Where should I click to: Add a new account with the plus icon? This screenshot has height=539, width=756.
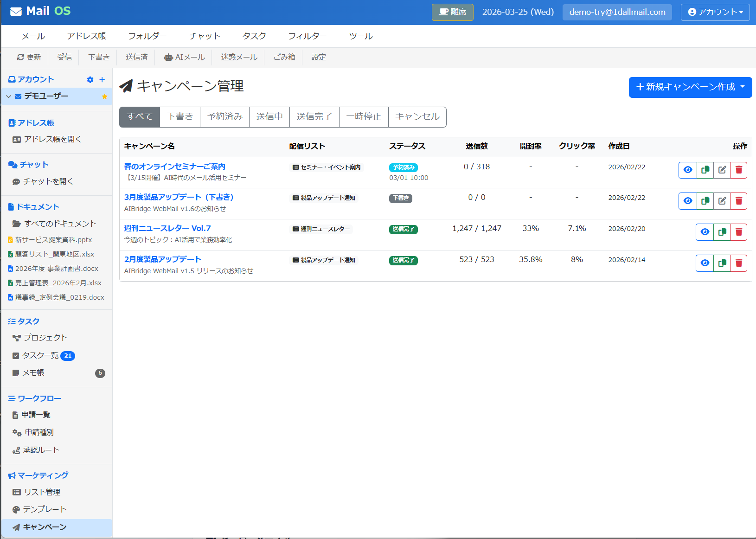click(102, 79)
